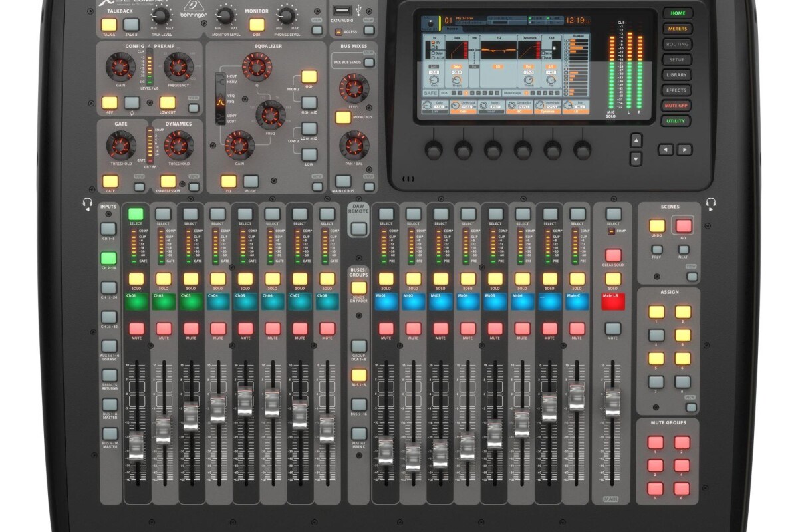
Task: Click the Main C fader cap
Action: [577, 397]
